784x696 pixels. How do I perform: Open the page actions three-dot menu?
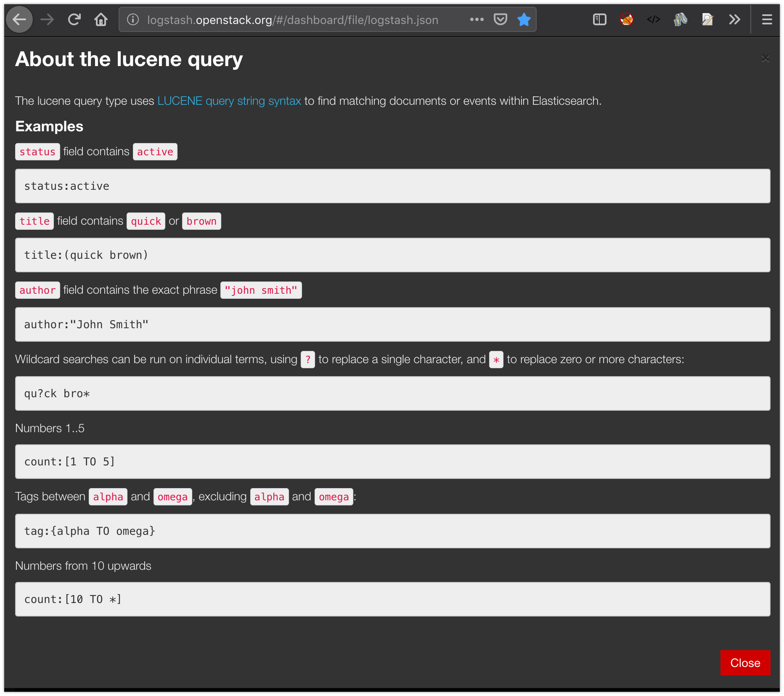coord(477,19)
